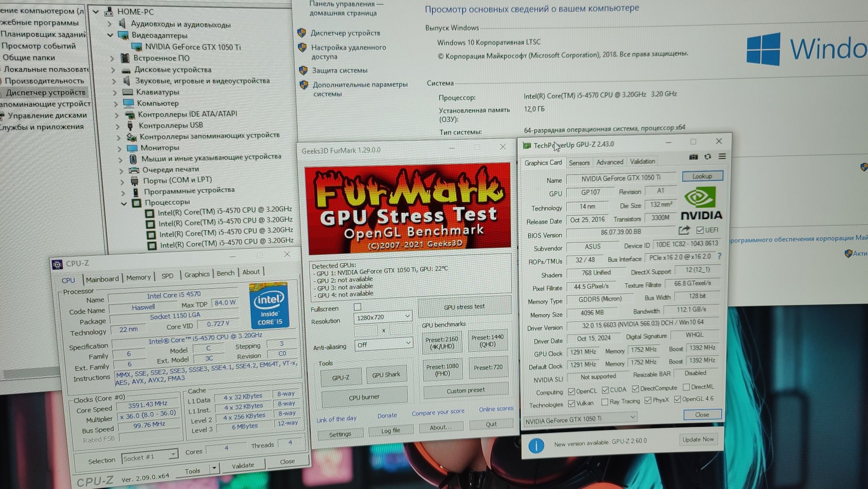Click the shield icon beside Защита системы
Screen dimensions: 868x489
click(303, 70)
